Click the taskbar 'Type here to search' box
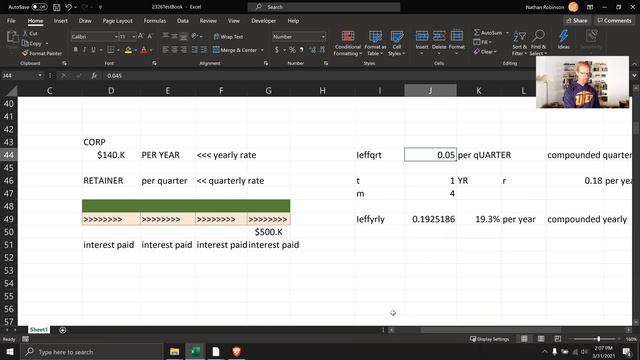Screen dimensions: 640x360 tap(91, 352)
